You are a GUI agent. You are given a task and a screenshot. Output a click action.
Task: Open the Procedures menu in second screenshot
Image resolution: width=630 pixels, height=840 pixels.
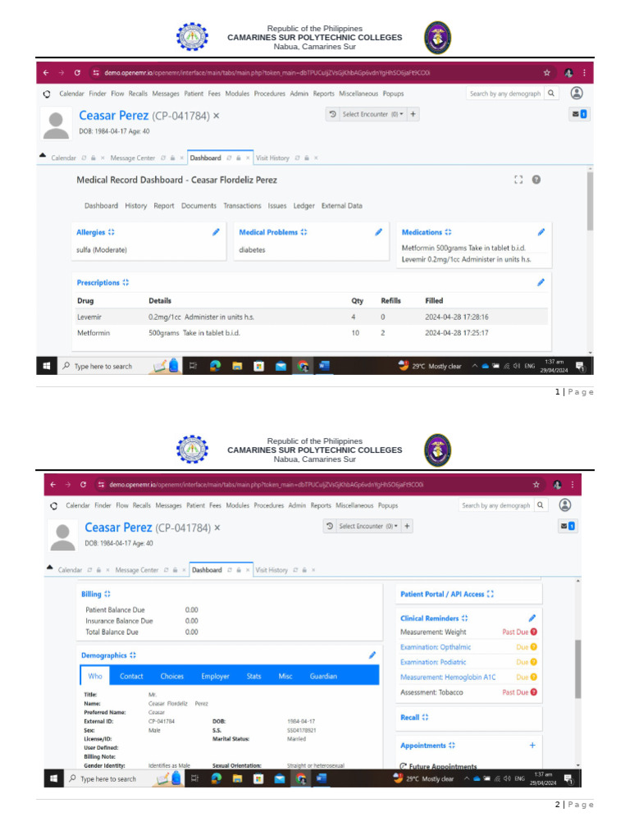click(268, 505)
